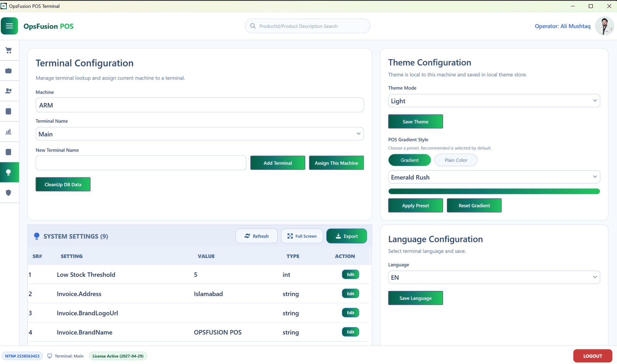This screenshot has width=617, height=364.
Task: Click the NTN# 2538563453 badge
Action: point(22,356)
